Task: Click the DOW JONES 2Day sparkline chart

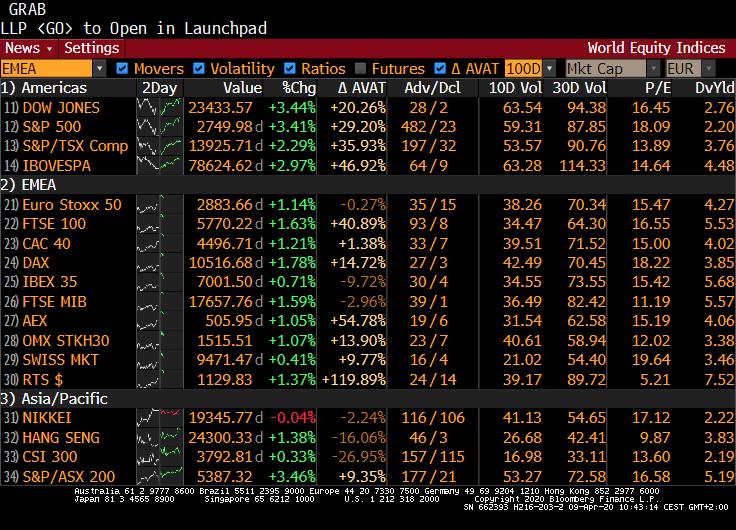Action: [160, 108]
